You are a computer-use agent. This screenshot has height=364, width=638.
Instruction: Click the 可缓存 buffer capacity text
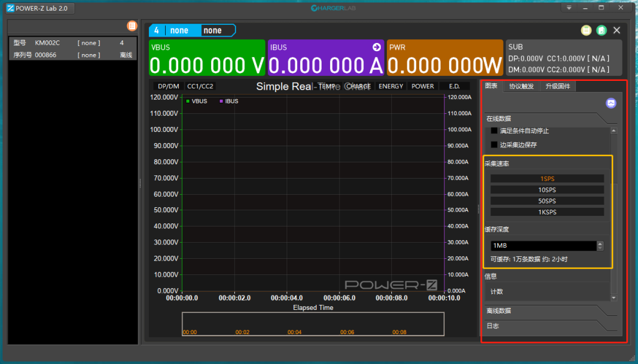click(529, 259)
